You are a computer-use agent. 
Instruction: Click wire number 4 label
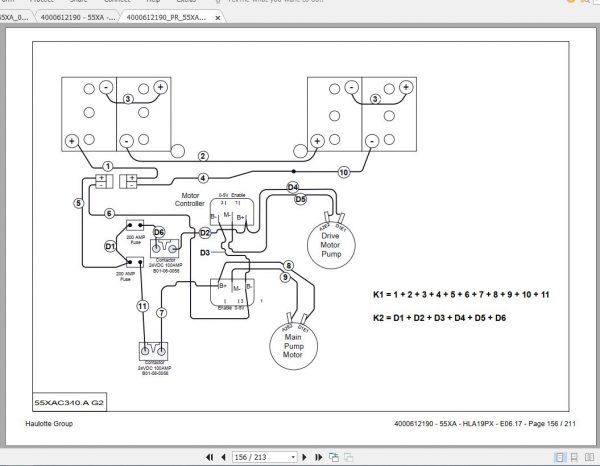[x=203, y=178]
